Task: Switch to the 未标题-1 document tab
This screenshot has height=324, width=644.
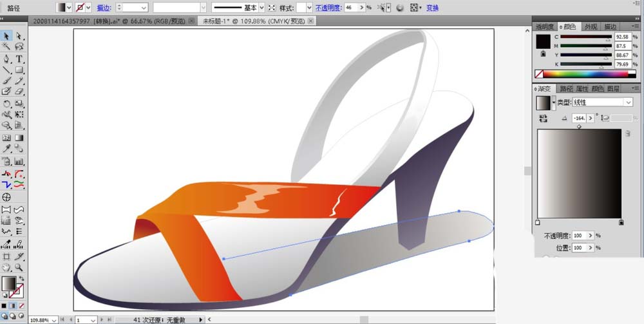Action: 257,21
